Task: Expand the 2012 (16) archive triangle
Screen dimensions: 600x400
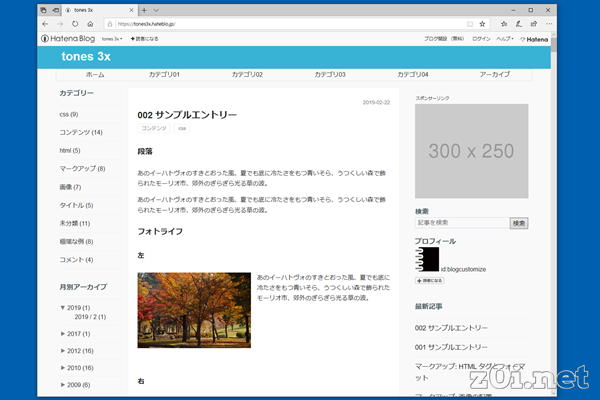Action: [x=63, y=351]
